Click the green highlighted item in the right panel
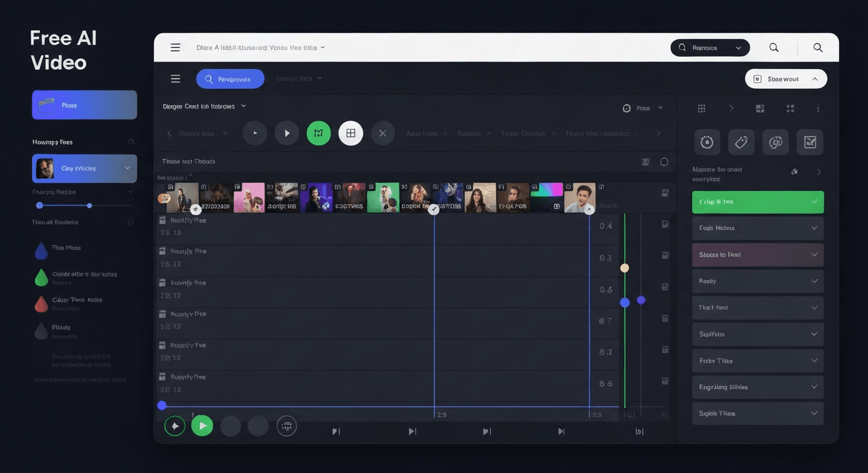Image resolution: width=868 pixels, height=473 pixels. tap(757, 201)
